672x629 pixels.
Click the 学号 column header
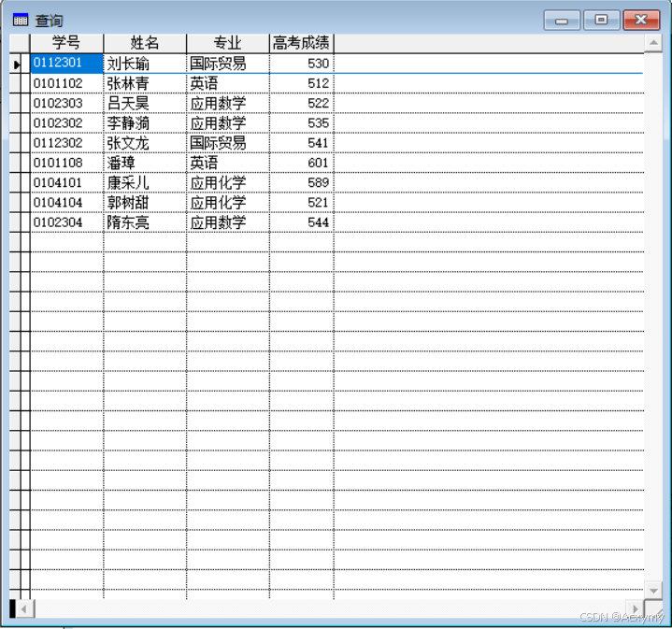click(66, 43)
